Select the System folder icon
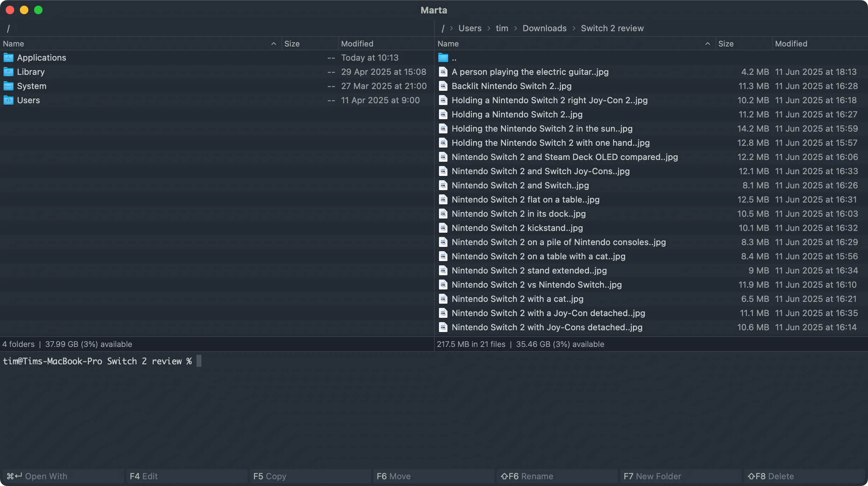The width and height of the screenshot is (868, 486). tap(9, 86)
